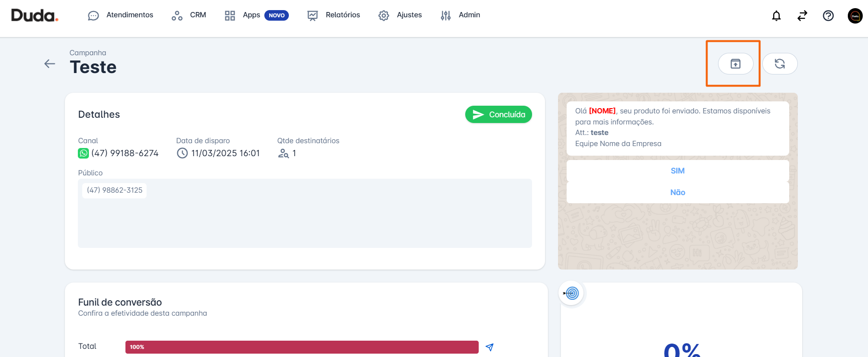Viewport: 868px width, 357px height.
Task: Open the notifications bell
Action: [776, 16]
